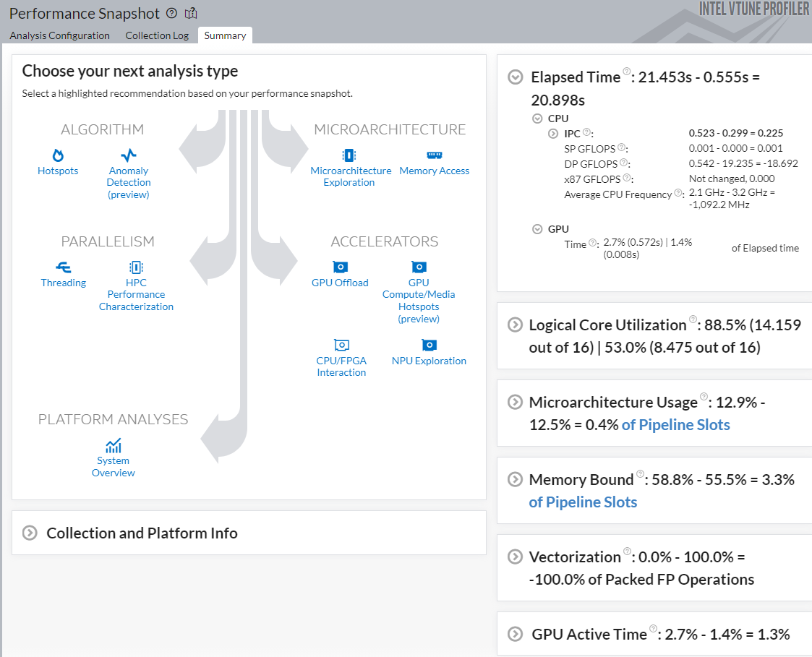Open the GPU Offload analysis icon
This screenshot has height=657, width=812.
(340, 267)
